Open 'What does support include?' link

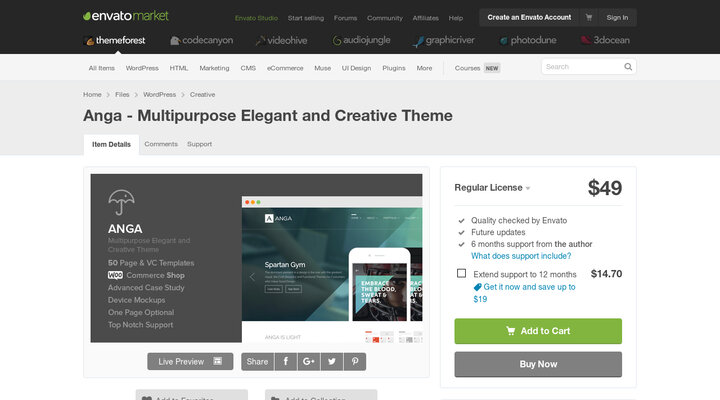(521, 256)
